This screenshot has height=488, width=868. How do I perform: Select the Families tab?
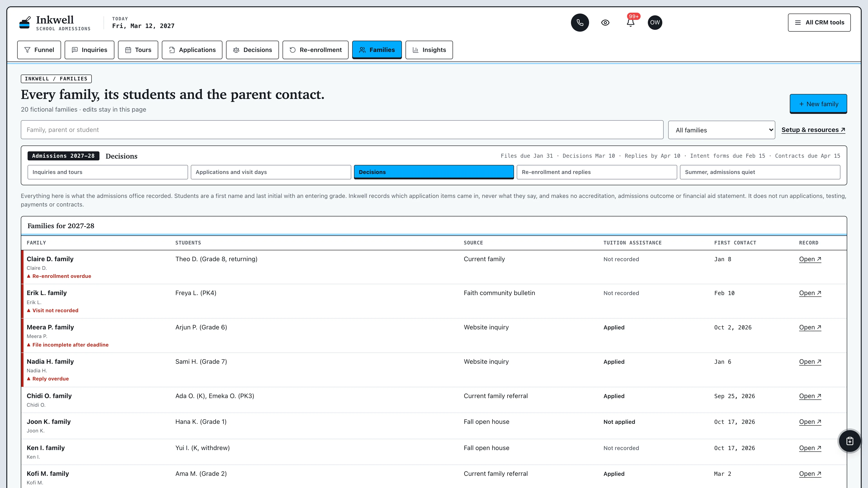point(377,50)
